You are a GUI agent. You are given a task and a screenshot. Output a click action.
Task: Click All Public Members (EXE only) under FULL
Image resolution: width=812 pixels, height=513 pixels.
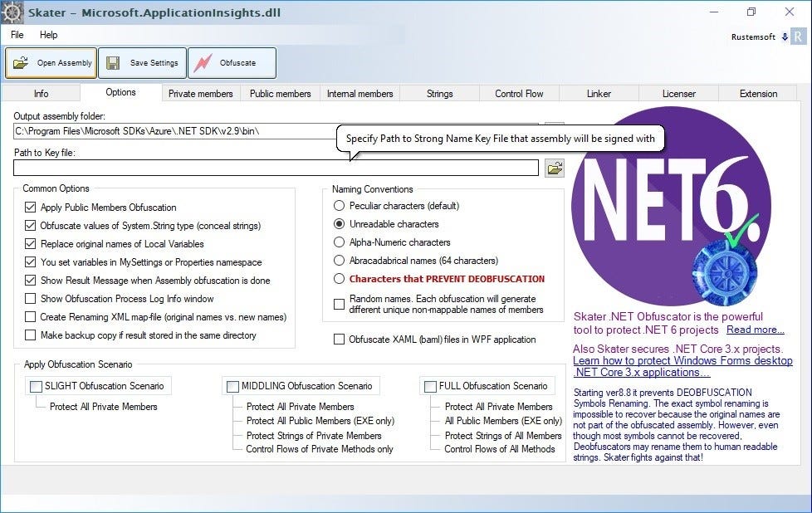pyautogui.click(x=503, y=421)
